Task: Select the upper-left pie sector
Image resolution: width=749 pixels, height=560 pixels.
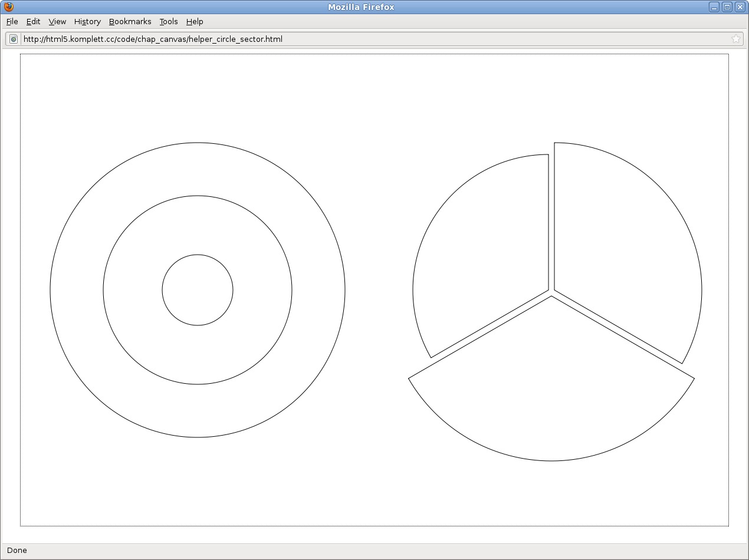Action: coord(484,259)
